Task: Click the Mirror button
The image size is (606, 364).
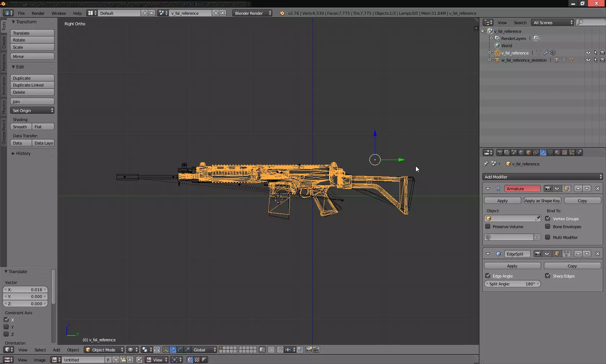Action: tap(32, 56)
